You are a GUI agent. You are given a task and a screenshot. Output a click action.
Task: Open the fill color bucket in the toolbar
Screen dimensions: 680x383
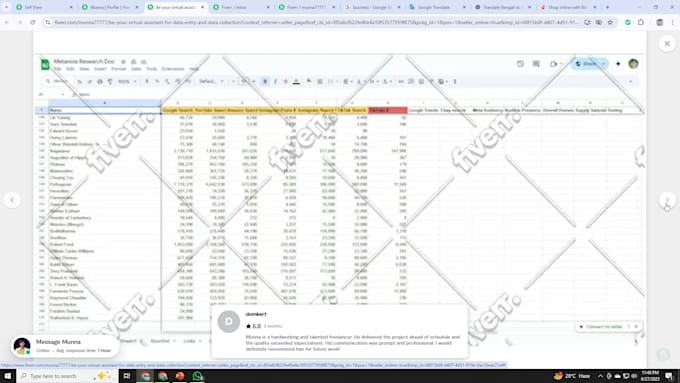pyautogui.click(x=309, y=81)
